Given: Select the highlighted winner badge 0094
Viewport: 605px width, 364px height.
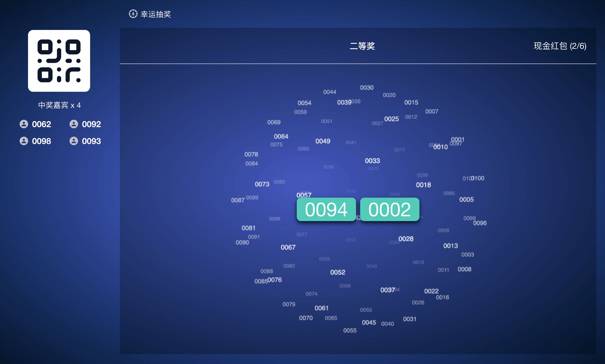Looking at the screenshot, I should click(326, 210).
